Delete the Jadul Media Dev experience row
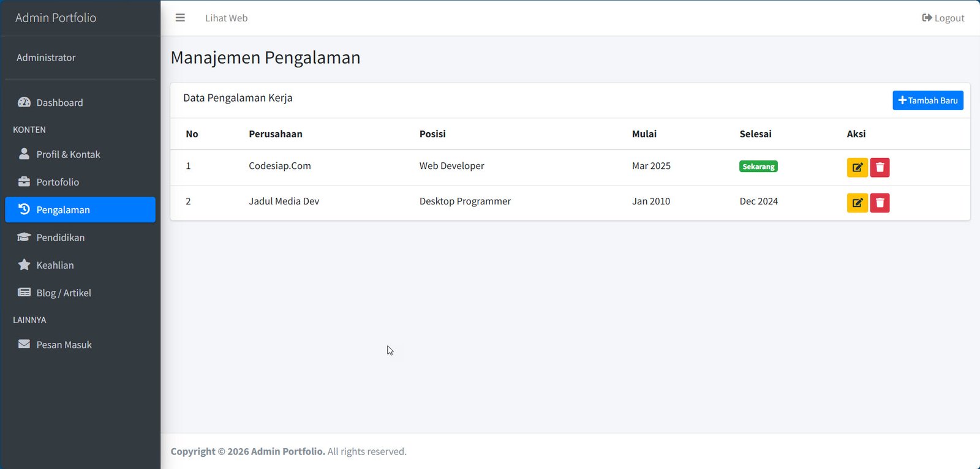 [x=880, y=203]
